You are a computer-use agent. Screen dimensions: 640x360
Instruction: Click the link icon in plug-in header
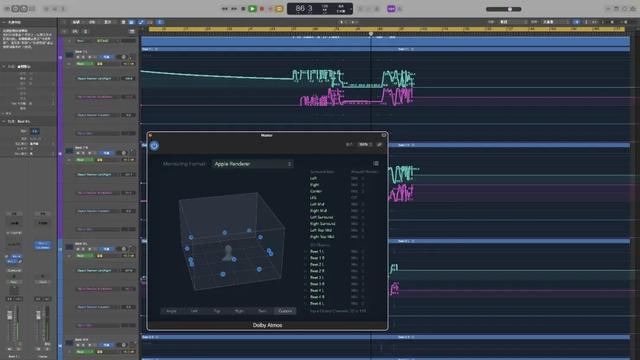[379, 144]
